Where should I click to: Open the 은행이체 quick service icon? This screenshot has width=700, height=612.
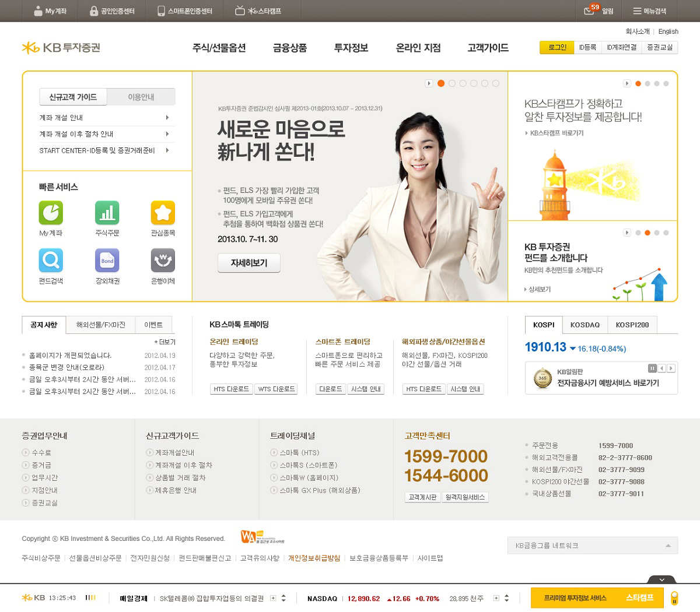click(163, 261)
